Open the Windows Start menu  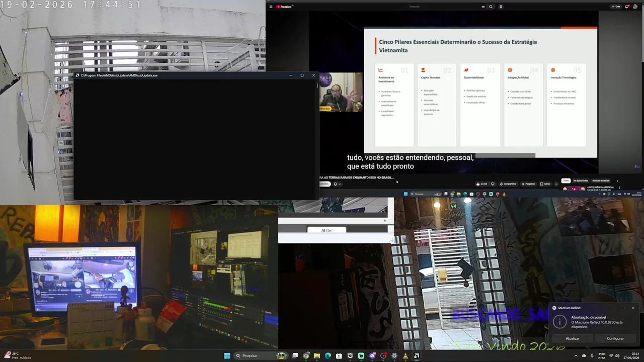(227, 356)
